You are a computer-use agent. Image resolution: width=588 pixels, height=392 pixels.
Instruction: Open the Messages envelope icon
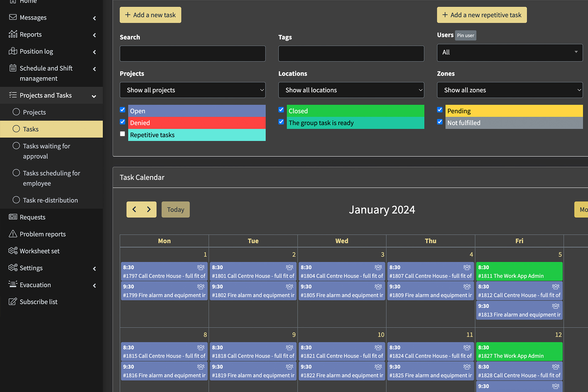[x=13, y=17]
